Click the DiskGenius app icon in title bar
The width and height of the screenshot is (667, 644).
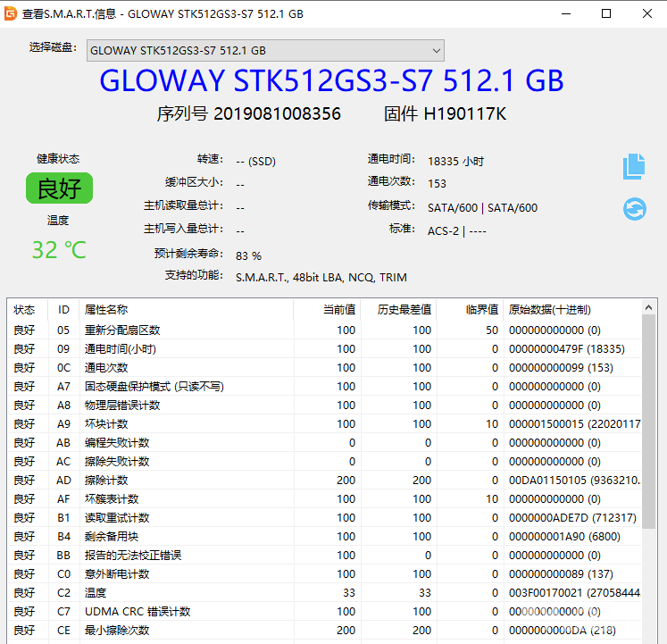click(11, 13)
